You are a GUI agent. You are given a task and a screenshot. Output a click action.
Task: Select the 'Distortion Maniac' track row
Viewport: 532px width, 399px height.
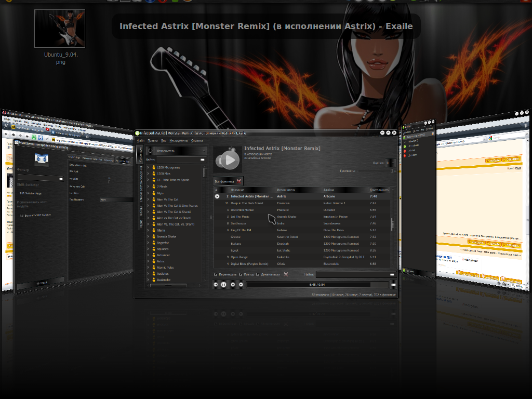pyautogui.click(x=301, y=210)
